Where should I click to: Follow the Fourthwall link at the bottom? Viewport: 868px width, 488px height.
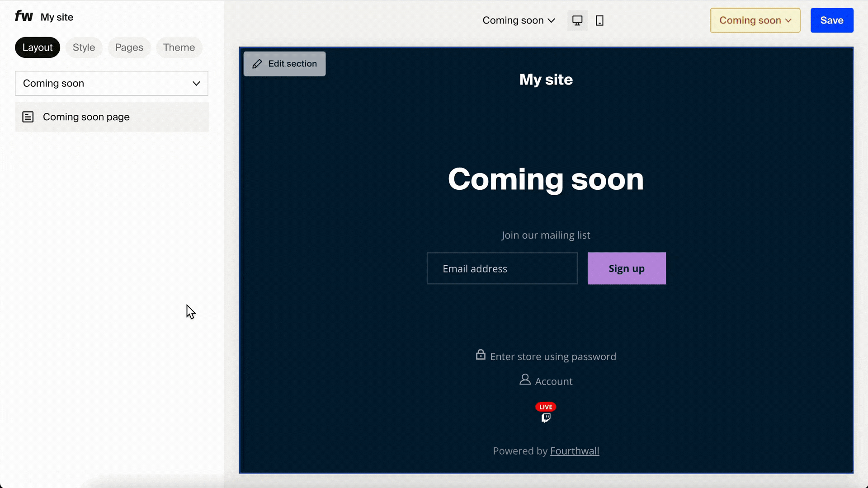[x=574, y=450]
